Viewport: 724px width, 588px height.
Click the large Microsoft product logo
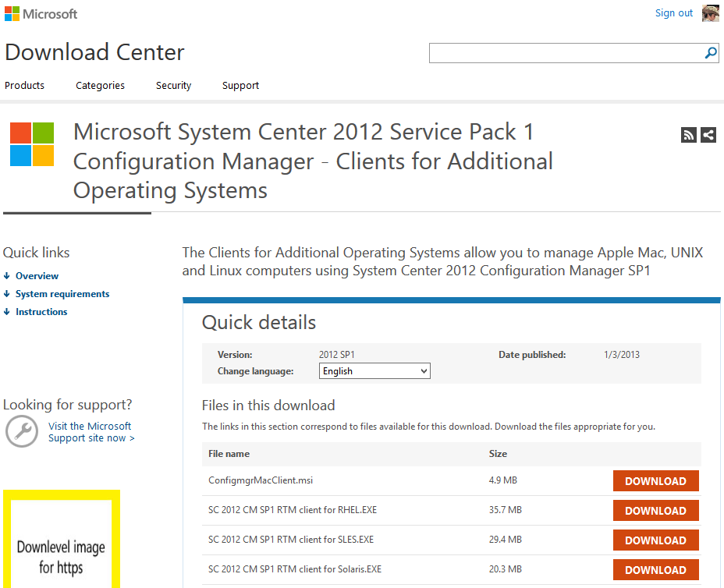(32, 144)
